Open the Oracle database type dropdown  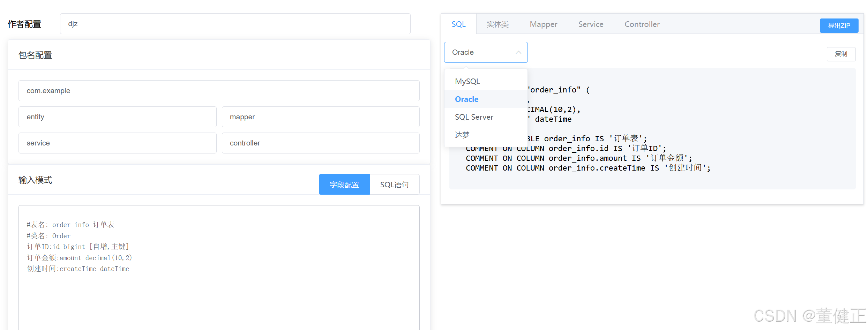486,52
